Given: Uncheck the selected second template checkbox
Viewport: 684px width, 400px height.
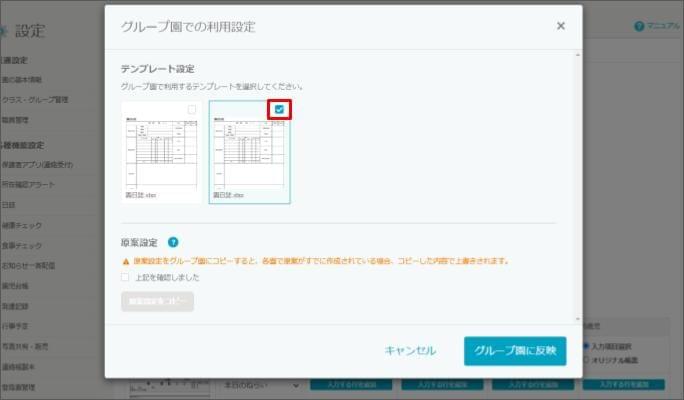Looking at the screenshot, I should click(x=279, y=110).
